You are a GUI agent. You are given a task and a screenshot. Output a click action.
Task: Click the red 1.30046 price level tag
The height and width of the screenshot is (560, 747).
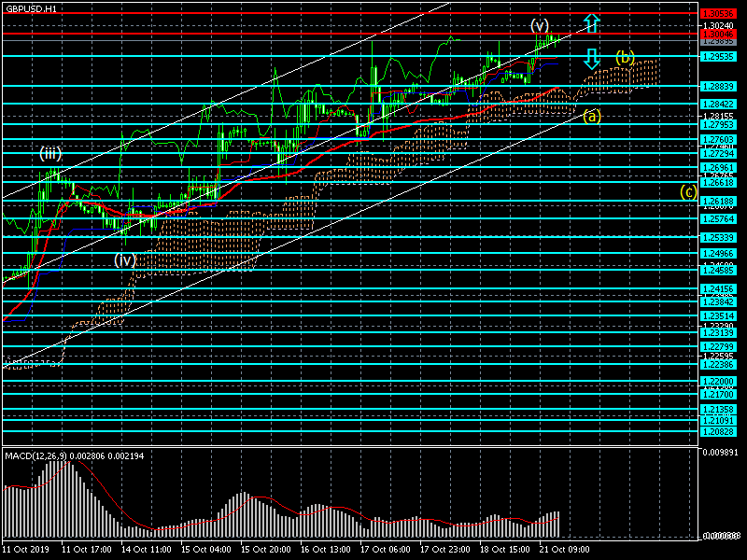pos(719,35)
